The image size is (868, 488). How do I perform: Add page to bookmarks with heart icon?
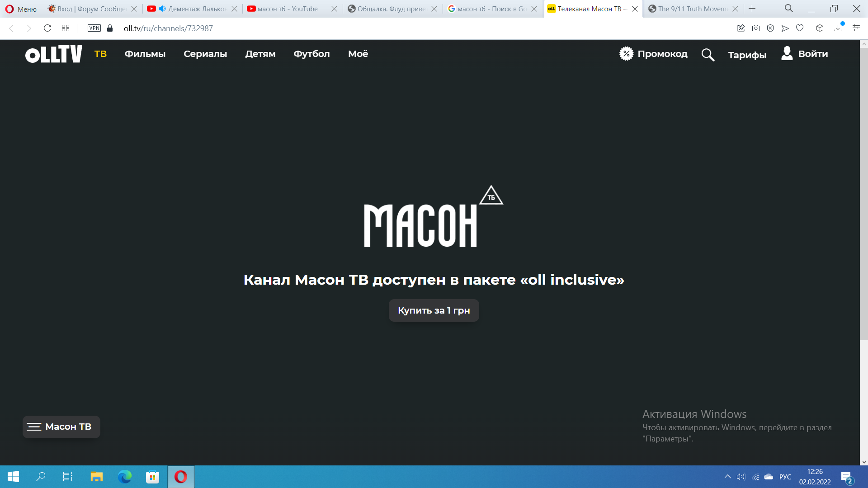click(x=800, y=28)
